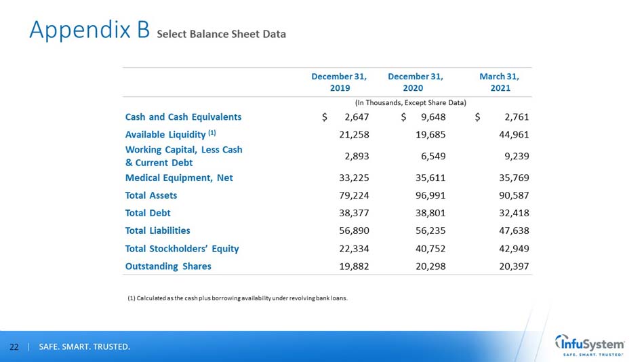Click the March 31, 2021 column header
The width and height of the screenshot is (644, 362).
(503, 83)
